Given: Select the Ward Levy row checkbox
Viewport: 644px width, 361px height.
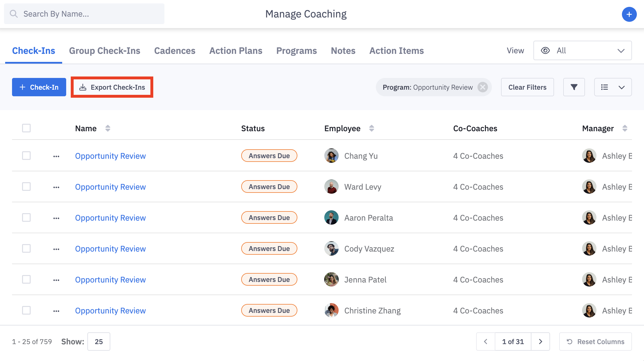Looking at the screenshot, I should 26,187.
